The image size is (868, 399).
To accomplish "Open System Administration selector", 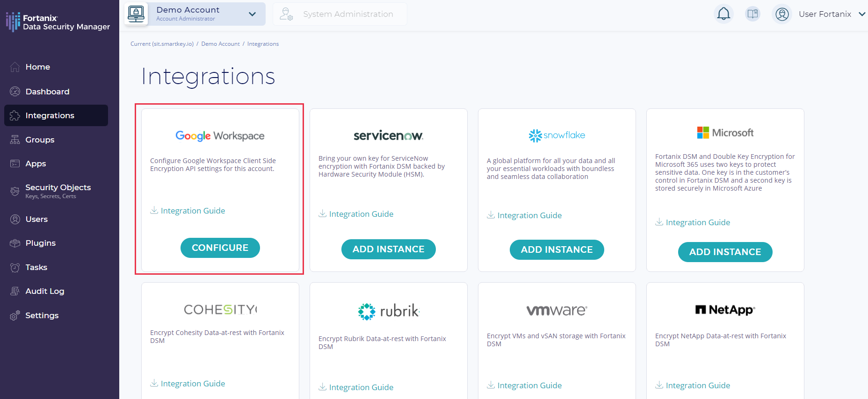I will (340, 14).
